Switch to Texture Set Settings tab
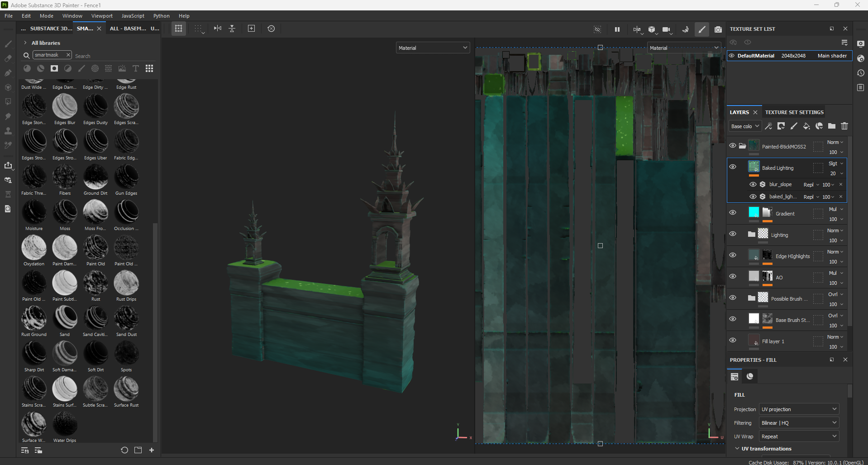 coord(794,112)
